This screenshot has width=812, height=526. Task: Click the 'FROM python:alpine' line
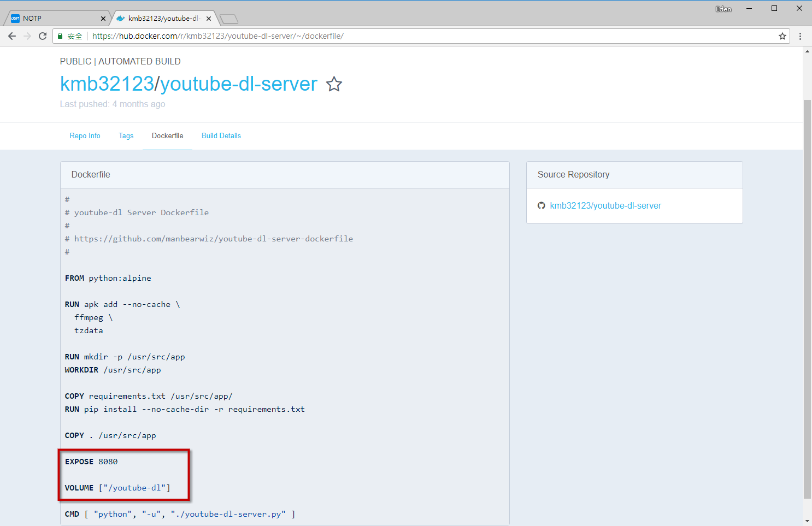click(x=108, y=278)
